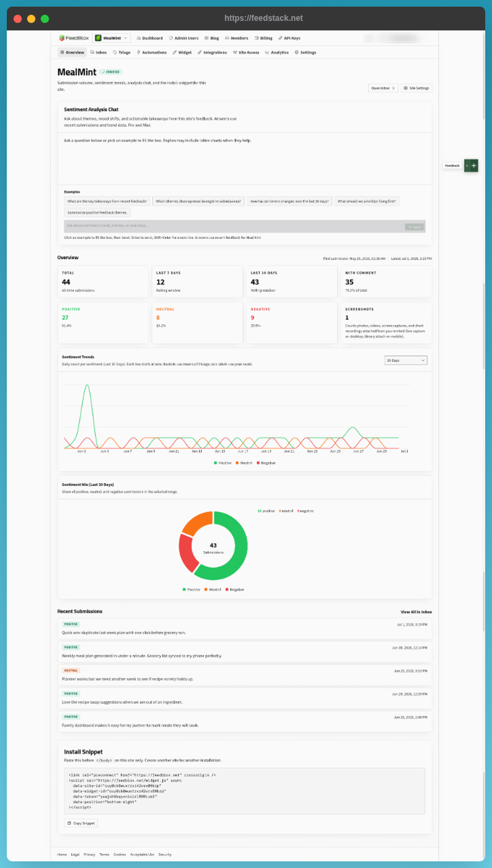Go to Billing in top navigation
Screen dimensions: 492x868
coord(264,38)
